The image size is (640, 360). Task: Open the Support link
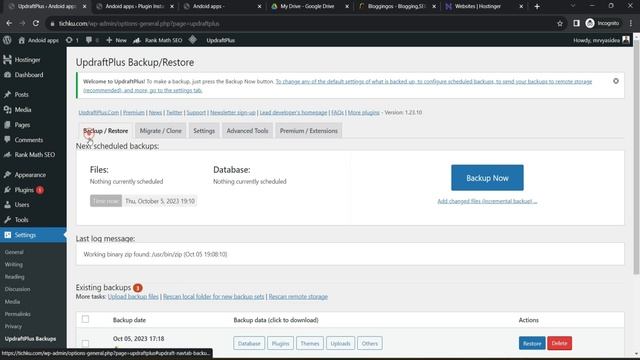pos(196,112)
